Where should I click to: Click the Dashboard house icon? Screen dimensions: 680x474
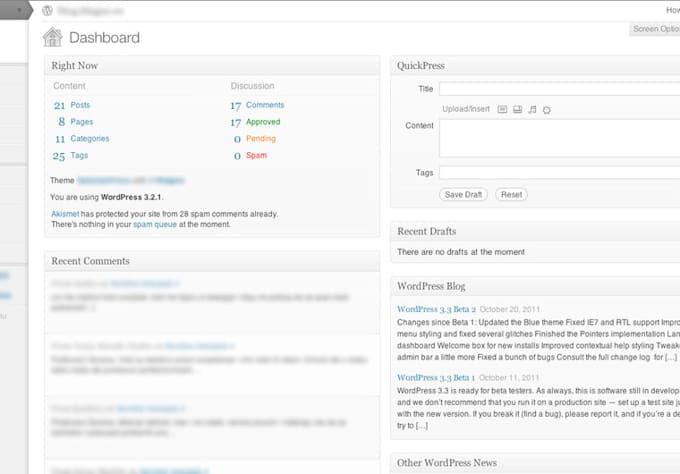(x=52, y=37)
